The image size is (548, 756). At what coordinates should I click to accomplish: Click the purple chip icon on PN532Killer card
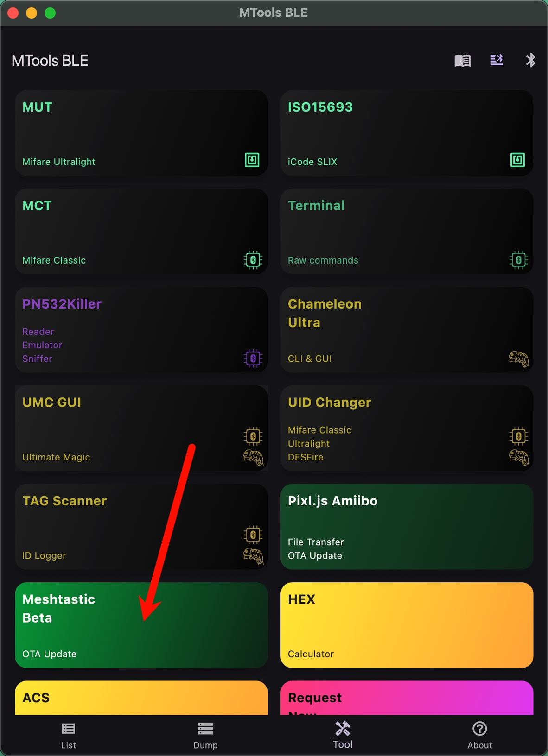pos(252,357)
